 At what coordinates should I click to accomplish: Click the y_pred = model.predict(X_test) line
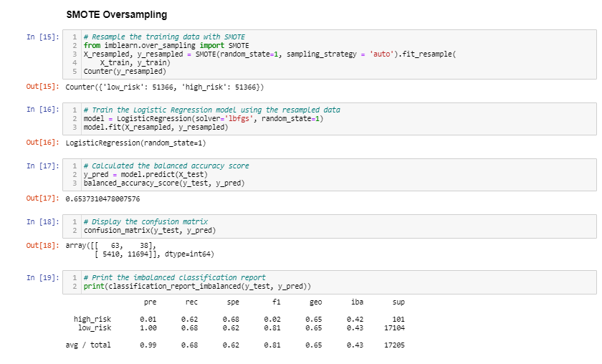tap(145, 174)
